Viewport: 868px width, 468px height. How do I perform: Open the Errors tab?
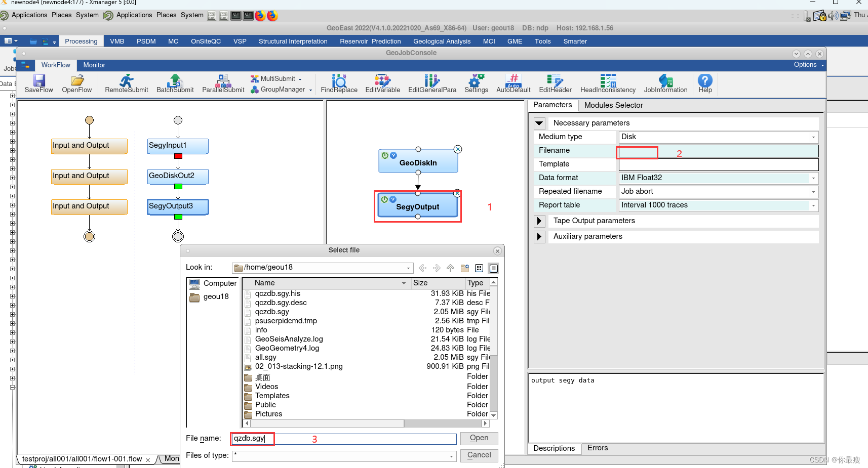click(598, 448)
